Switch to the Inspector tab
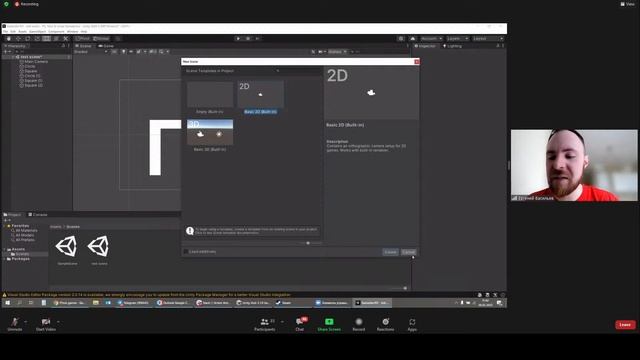 [425, 46]
